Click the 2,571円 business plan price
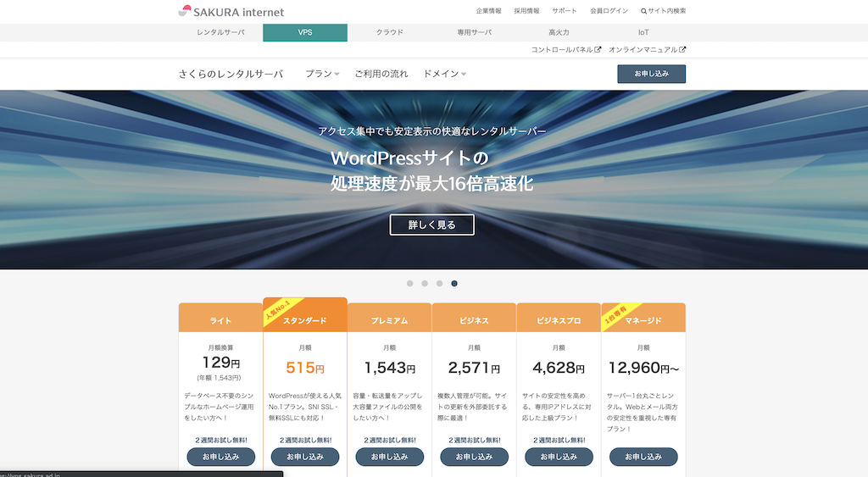This screenshot has height=477, width=868. 475,368
